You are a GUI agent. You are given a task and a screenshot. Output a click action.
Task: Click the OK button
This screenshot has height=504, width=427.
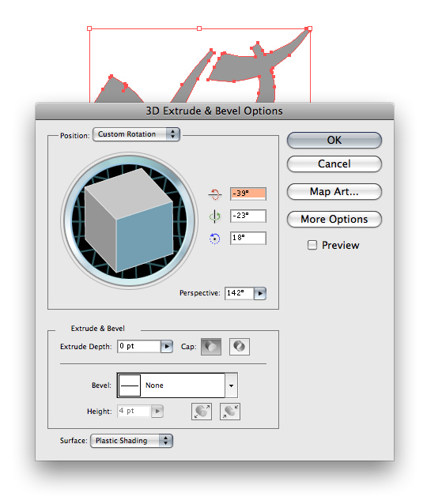[334, 140]
